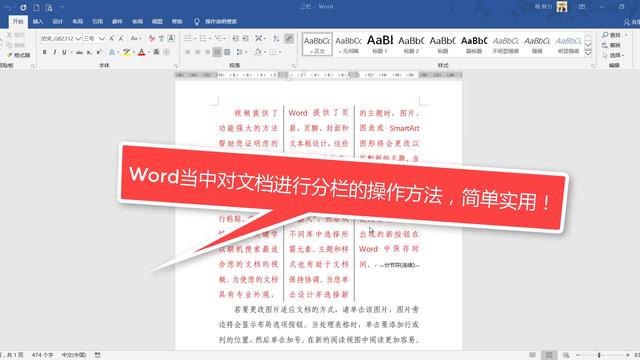Shrink font size icon
640x360 pixels.
click(121, 38)
